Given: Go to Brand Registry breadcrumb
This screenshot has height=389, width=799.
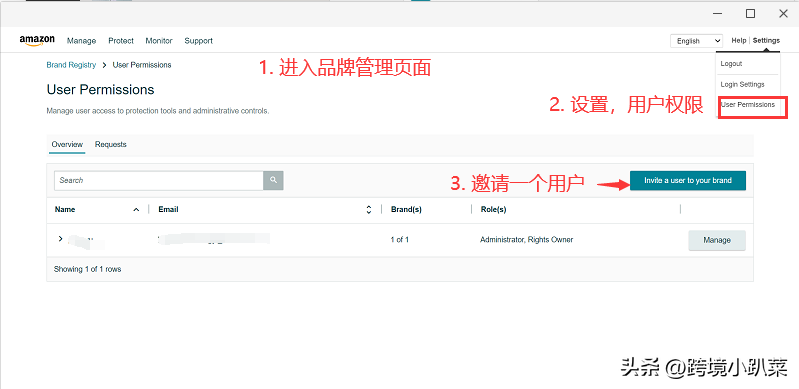Looking at the screenshot, I should 71,65.
